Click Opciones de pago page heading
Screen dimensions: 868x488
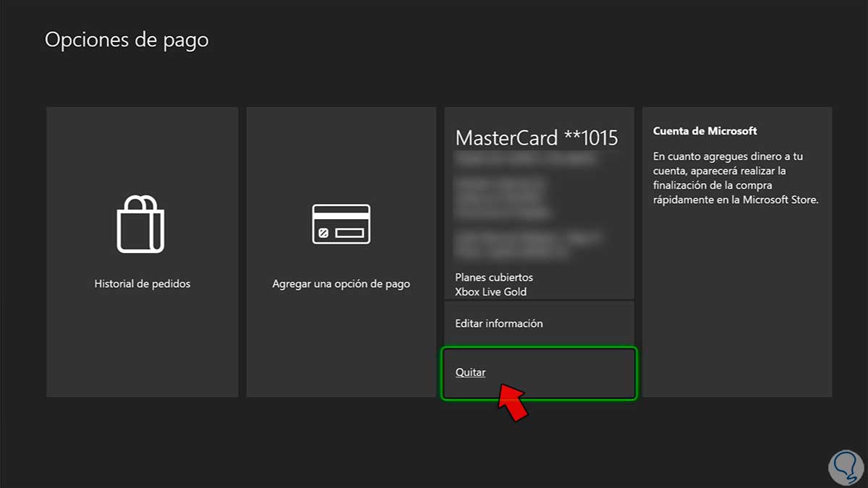pyautogui.click(x=127, y=40)
